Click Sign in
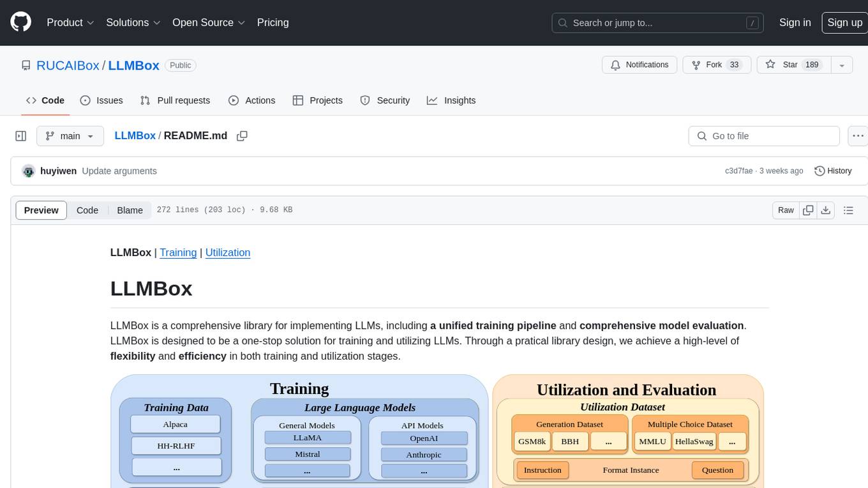 pyautogui.click(x=795, y=22)
